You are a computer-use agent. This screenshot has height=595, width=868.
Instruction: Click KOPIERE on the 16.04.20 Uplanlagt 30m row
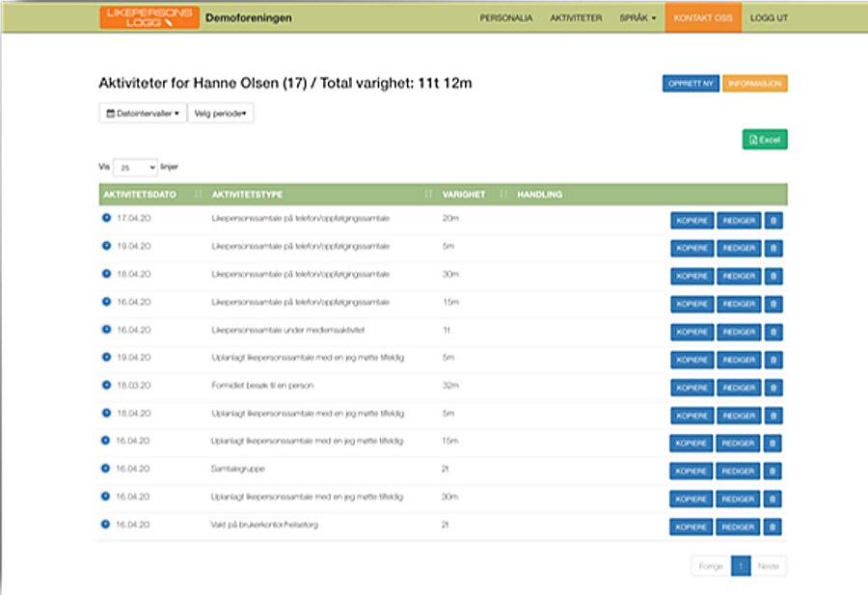[x=691, y=499]
